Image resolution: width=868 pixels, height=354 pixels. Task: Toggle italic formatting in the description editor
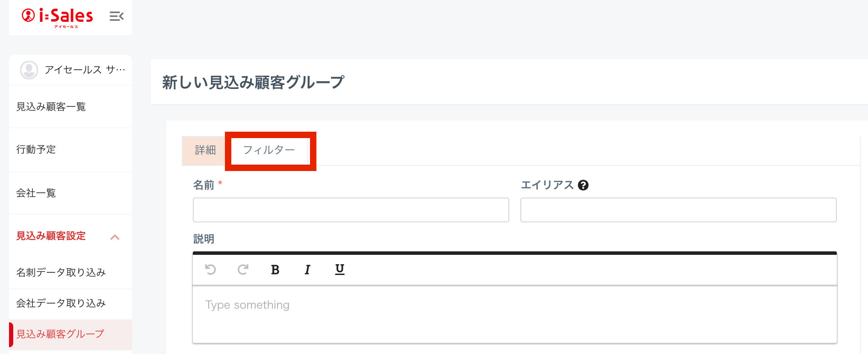(x=307, y=269)
